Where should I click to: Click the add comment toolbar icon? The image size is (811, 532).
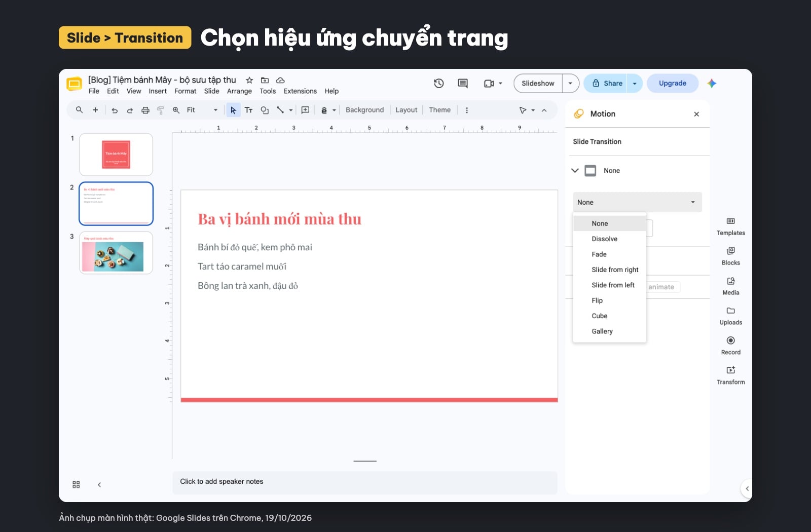click(305, 110)
